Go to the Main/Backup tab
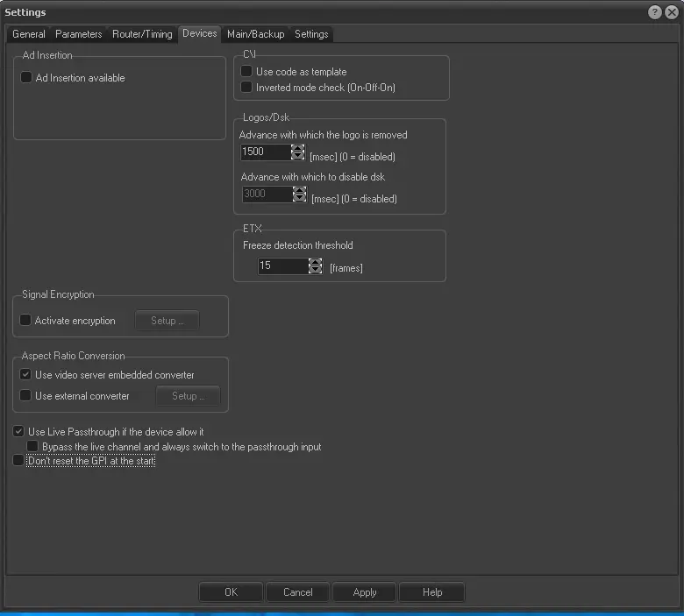 pyautogui.click(x=255, y=34)
